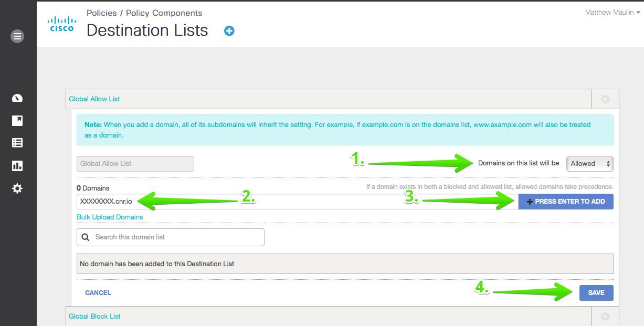The height and width of the screenshot is (326, 644).
Task: Open the bar chart reports icon
Action: [x=17, y=166]
